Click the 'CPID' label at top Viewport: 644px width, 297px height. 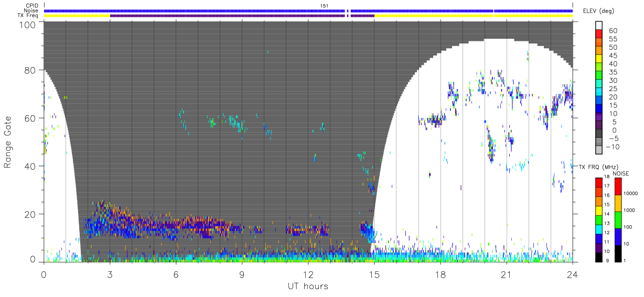click(32, 6)
